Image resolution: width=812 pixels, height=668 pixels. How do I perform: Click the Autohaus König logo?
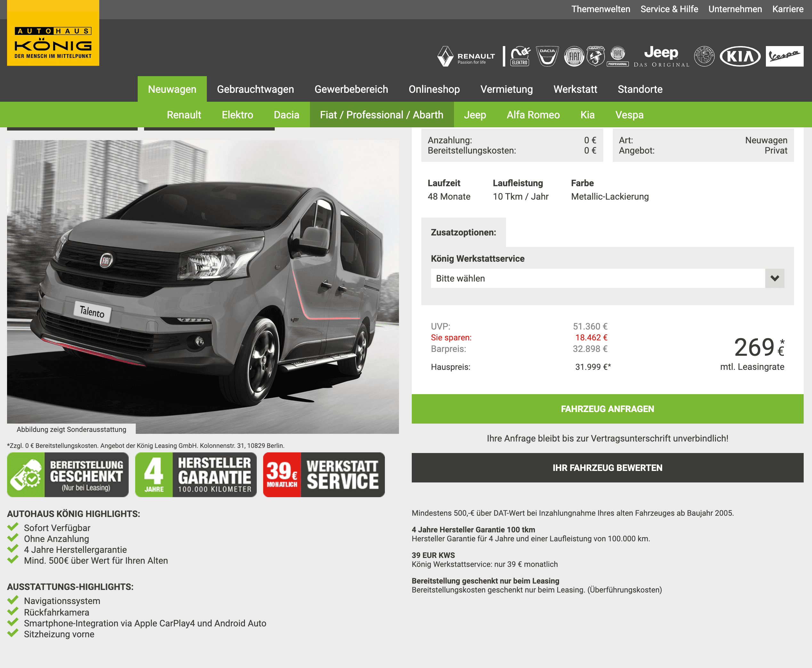click(x=53, y=33)
